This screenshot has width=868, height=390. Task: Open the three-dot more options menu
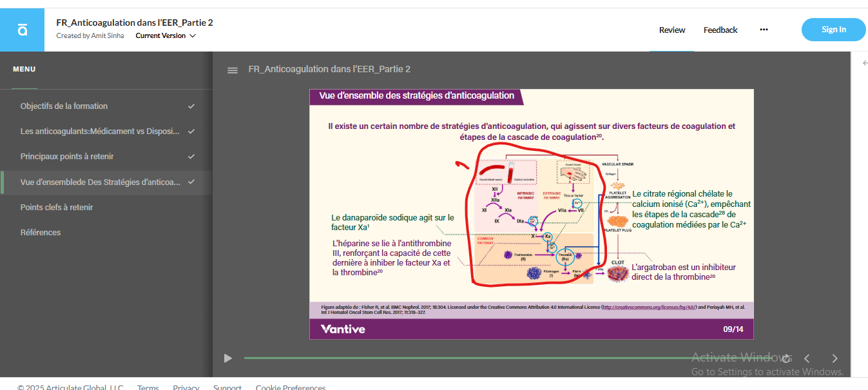click(764, 30)
